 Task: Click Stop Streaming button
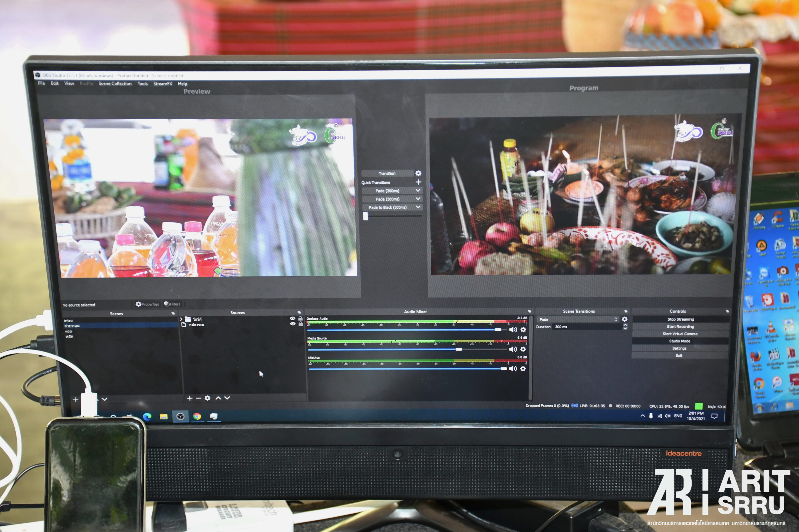click(680, 319)
